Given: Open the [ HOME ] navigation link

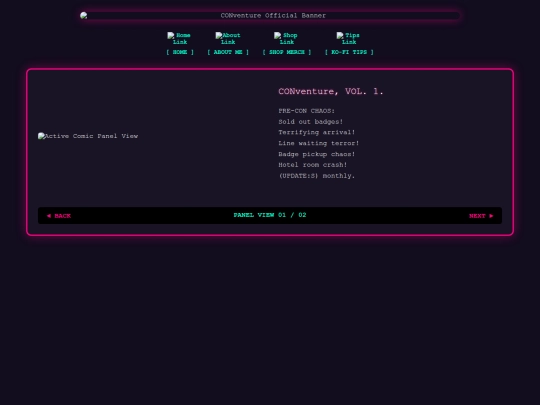Looking at the screenshot, I should pyautogui.click(x=180, y=52).
